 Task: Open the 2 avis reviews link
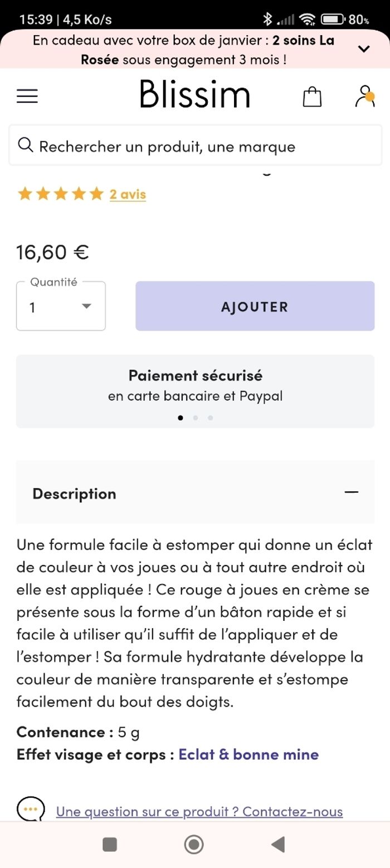tap(128, 194)
